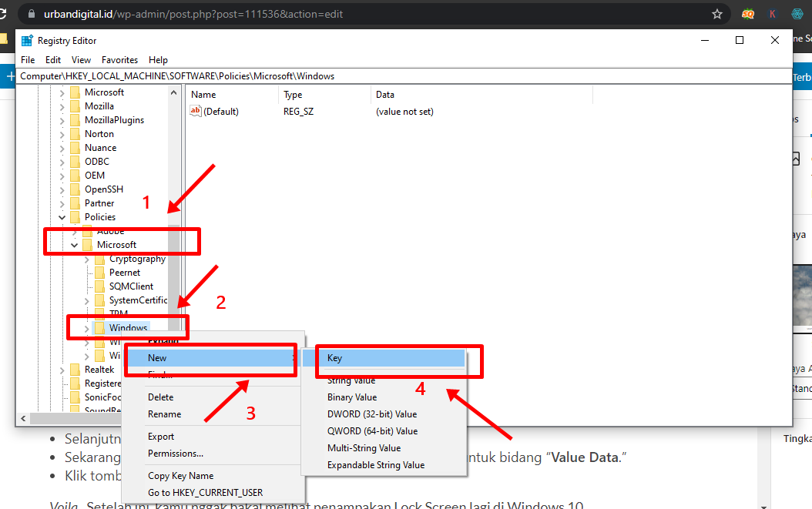
Task: Expand the OEM registry key
Action: pyautogui.click(x=62, y=176)
